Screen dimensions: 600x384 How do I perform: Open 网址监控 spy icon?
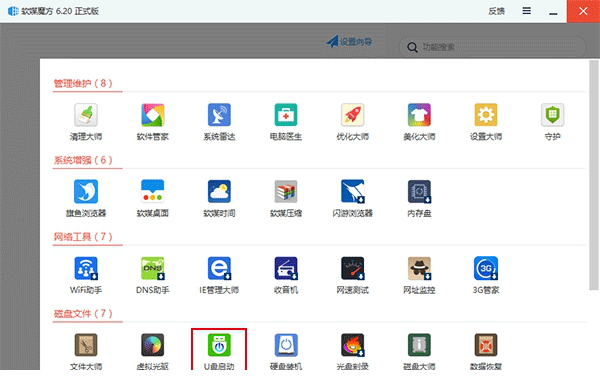point(419,275)
